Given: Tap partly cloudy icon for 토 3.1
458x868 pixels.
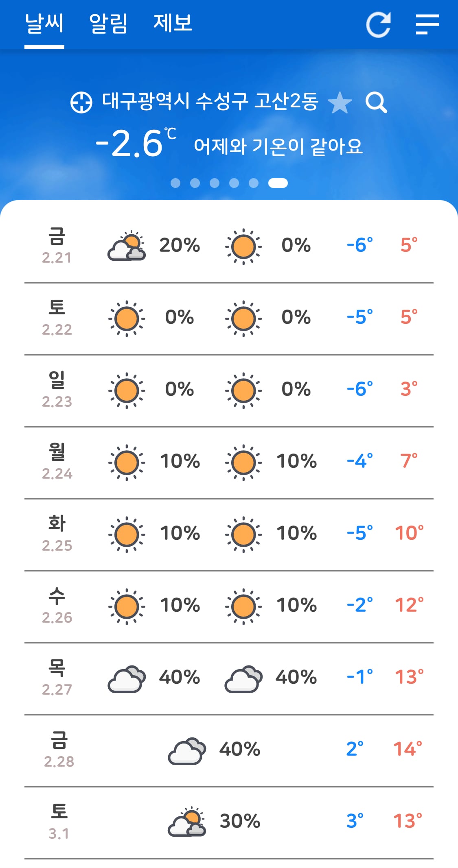Looking at the screenshot, I should (187, 822).
